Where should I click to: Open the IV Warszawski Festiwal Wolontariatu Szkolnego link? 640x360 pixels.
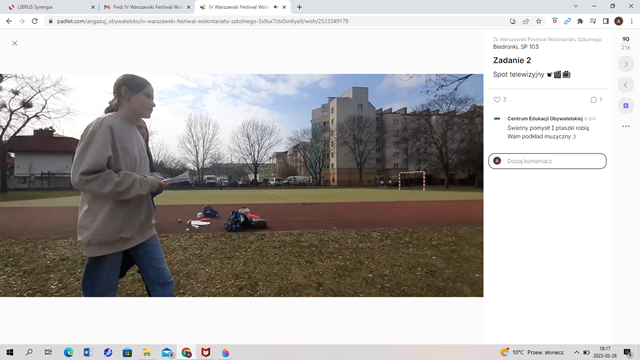tap(547, 40)
